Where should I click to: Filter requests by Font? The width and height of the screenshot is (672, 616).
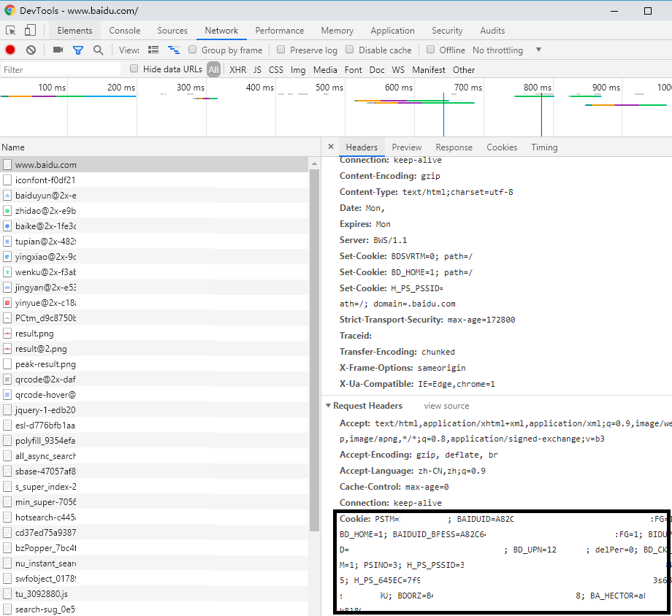(353, 69)
